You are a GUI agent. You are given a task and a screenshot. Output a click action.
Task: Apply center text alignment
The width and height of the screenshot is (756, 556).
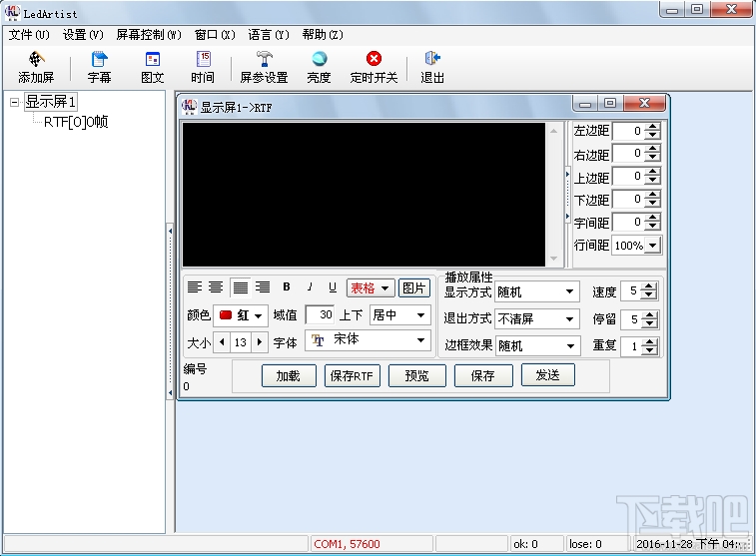tap(216, 287)
